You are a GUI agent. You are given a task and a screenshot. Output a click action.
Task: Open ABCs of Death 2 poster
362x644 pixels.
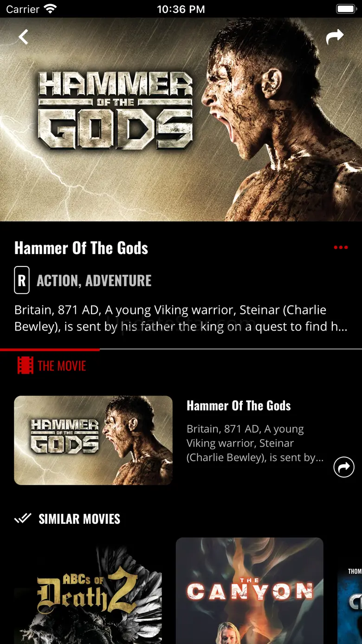88,591
